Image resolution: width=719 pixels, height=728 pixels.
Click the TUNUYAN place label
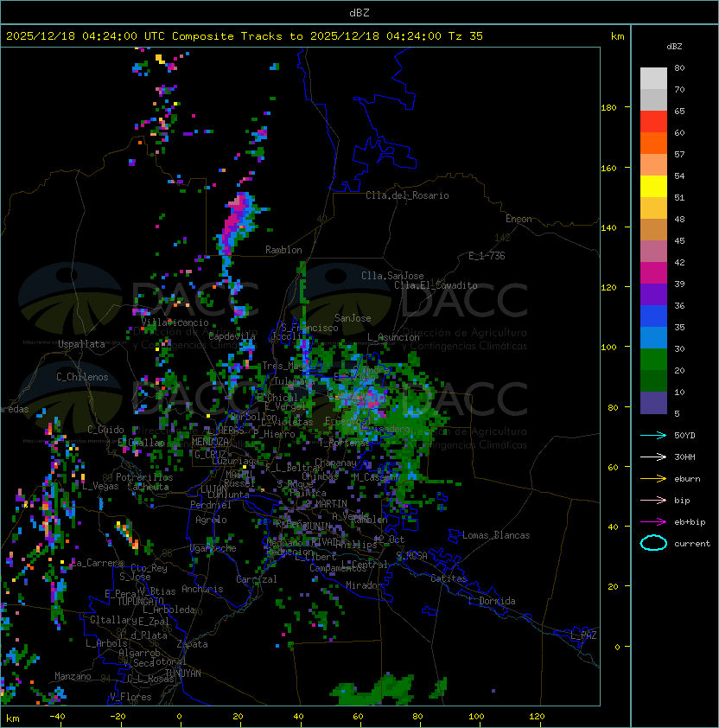tap(183, 673)
